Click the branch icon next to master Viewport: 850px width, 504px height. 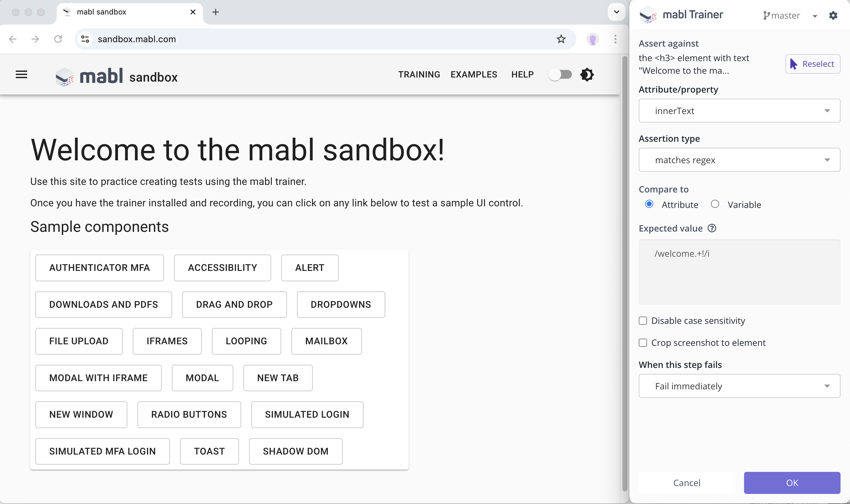coord(766,15)
